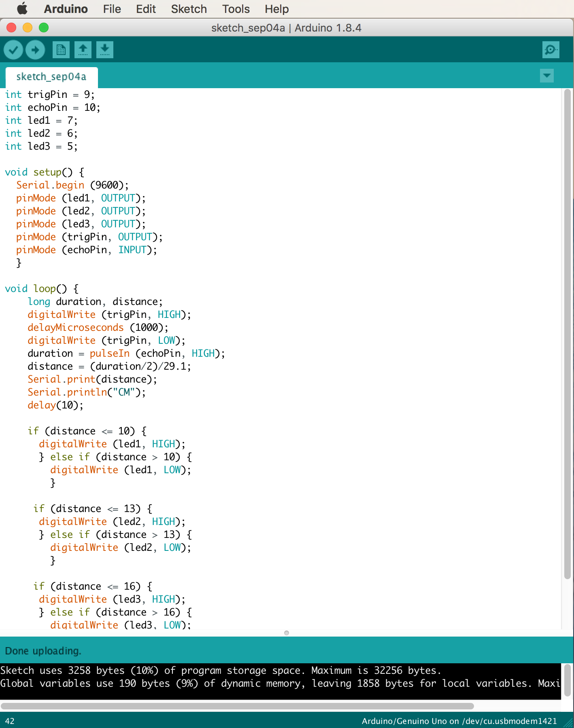Create a new sketch with New icon
Viewport: 574px width, 728px height.
pos(61,50)
